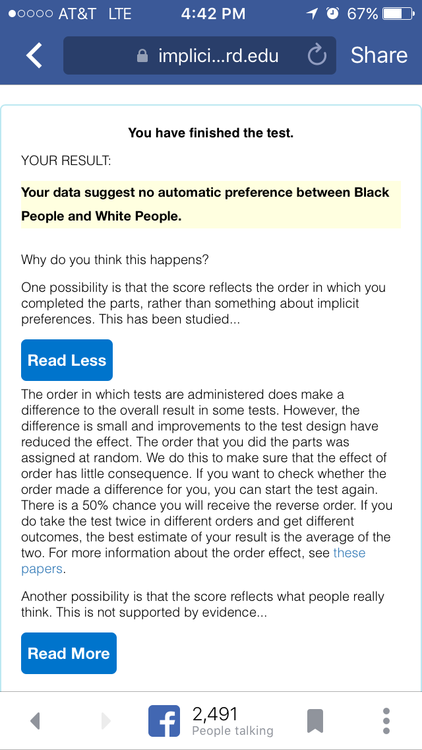Screen dimensions: 422x750
Task: Expand section with Read More button
Action: (x=69, y=653)
